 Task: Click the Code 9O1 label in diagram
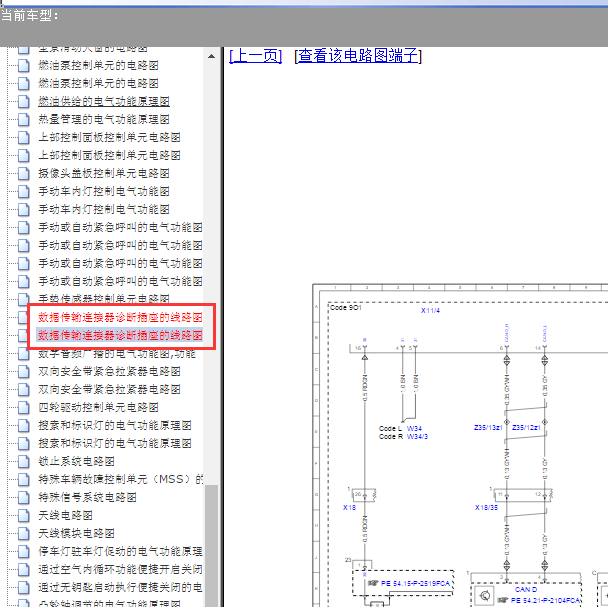345,308
